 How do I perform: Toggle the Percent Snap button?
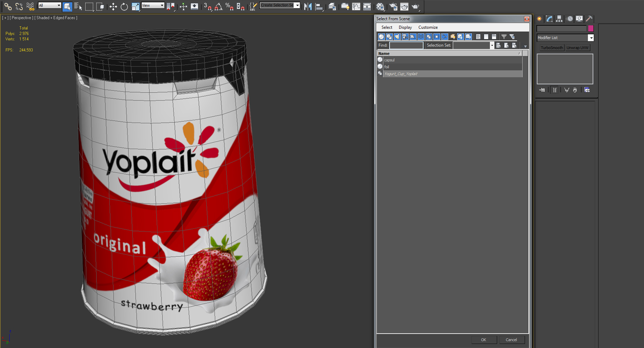click(229, 7)
